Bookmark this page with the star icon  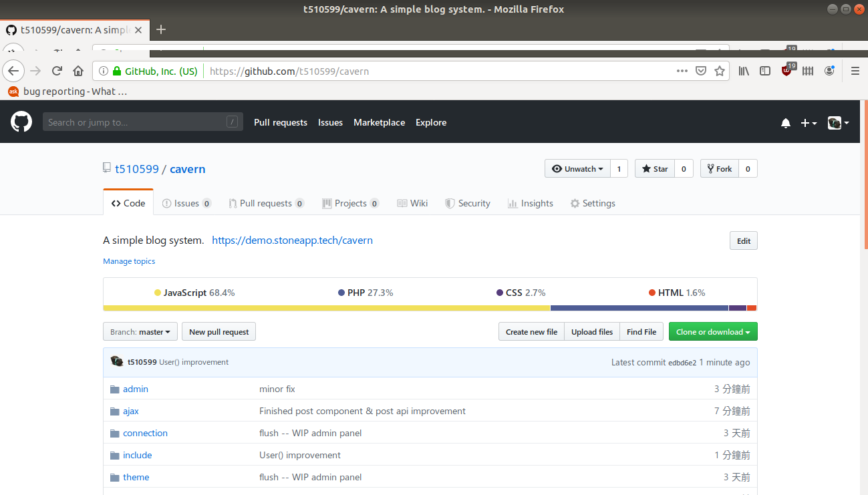[720, 71]
